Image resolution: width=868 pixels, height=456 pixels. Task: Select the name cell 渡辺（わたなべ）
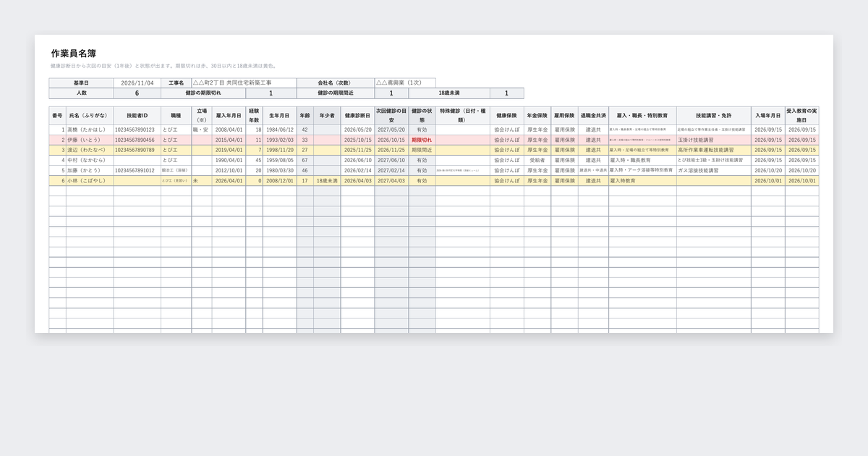(89, 150)
